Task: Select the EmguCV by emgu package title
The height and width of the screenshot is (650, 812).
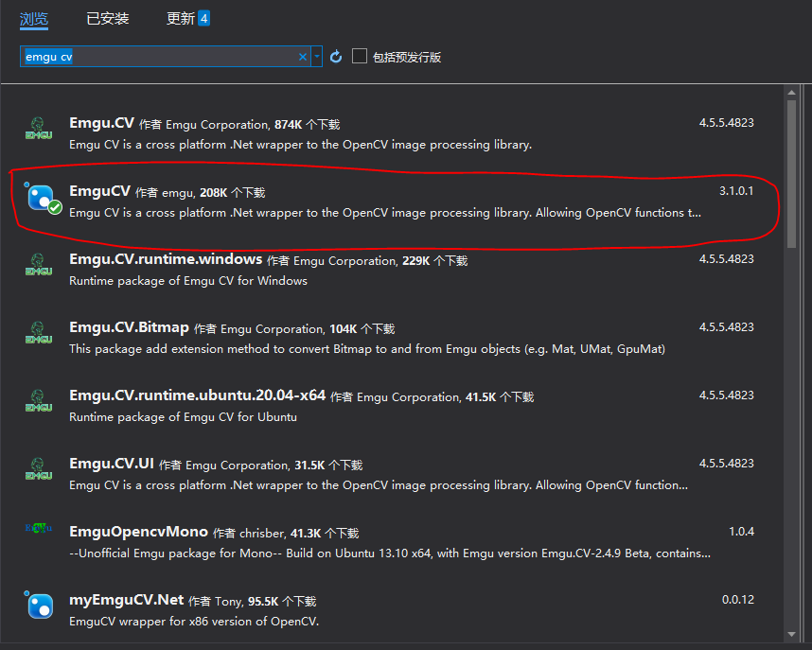Action: (99, 191)
